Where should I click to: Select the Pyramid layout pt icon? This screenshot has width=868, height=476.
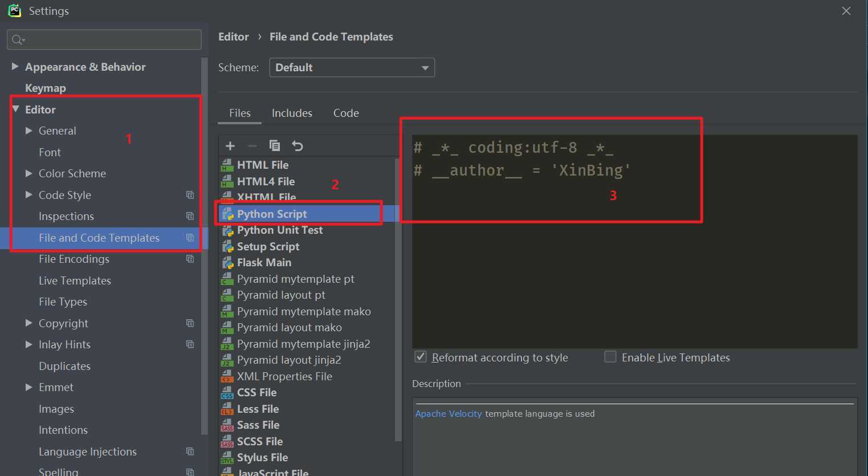click(227, 295)
